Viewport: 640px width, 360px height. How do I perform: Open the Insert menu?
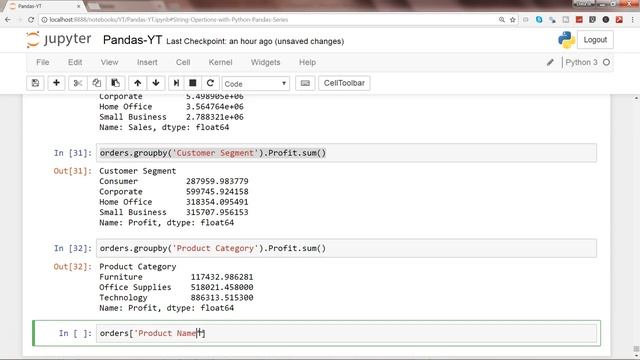pos(147,62)
